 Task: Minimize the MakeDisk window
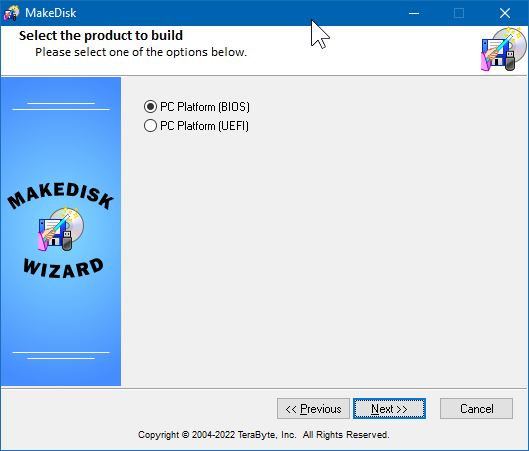(414, 13)
